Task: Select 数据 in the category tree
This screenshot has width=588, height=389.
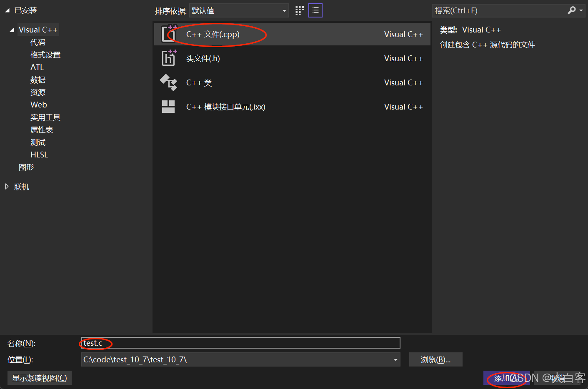Action: pos(38,80)
